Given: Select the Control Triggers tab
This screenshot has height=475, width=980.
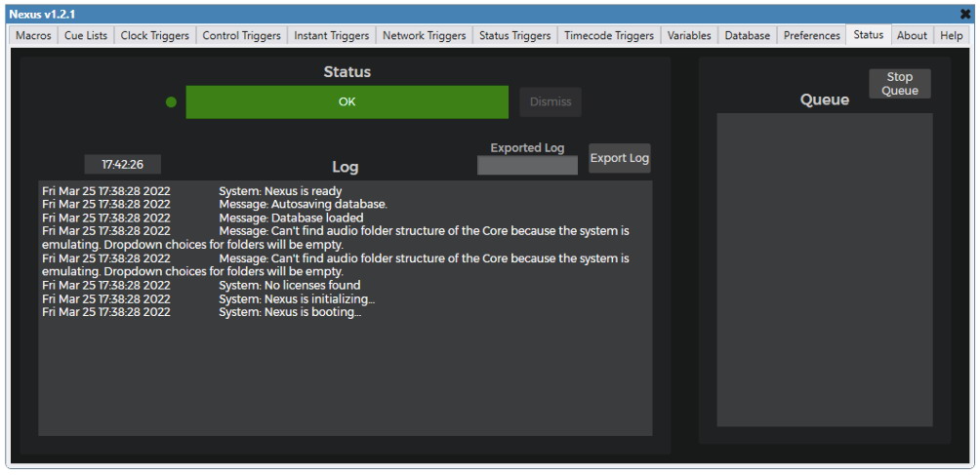Looking at the screenshot, I should (x=242, y=35).
